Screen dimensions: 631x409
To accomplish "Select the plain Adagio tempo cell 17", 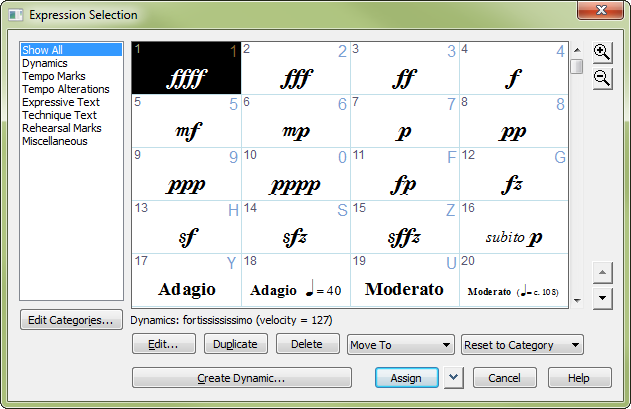I will coord(187,280).
